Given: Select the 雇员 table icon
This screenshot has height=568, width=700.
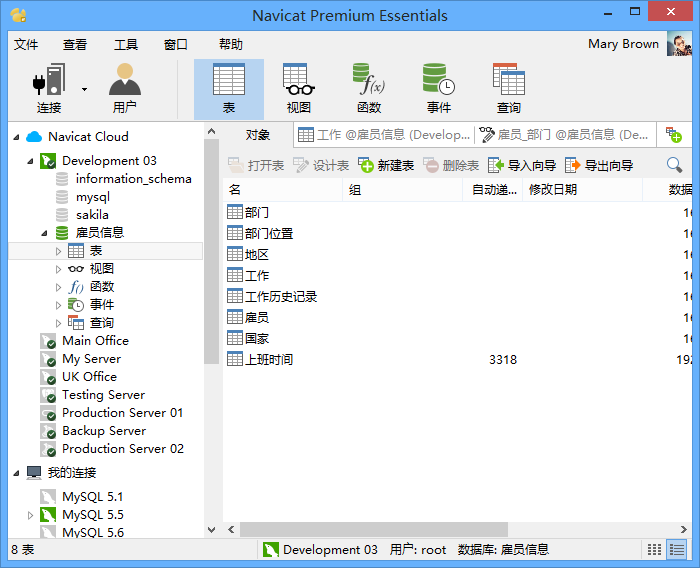Looking at the screenshot, I should coord(235,317).
